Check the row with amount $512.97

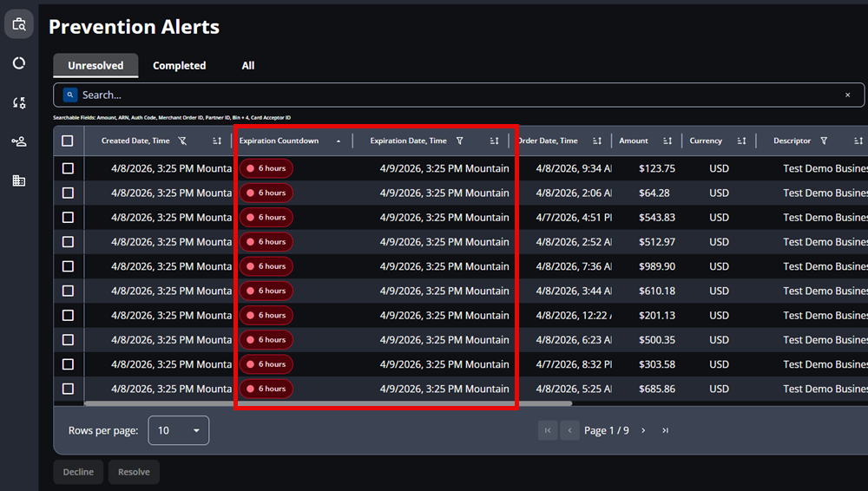pos(68,242)
